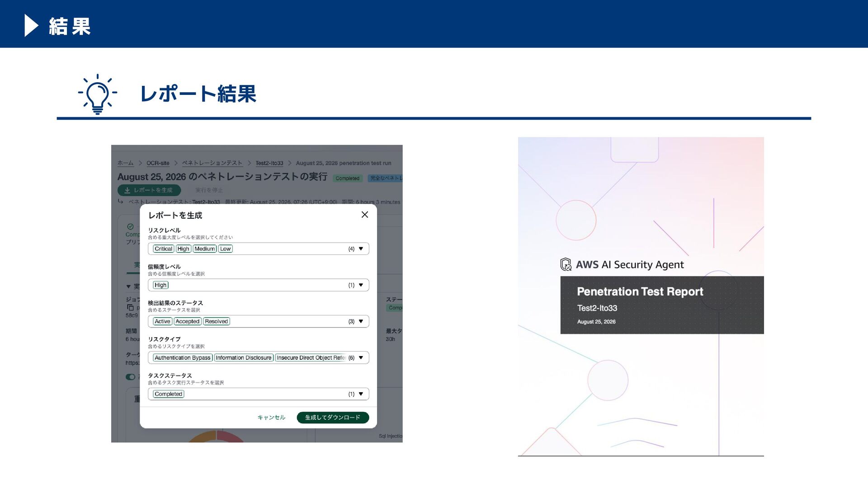Click the Authentication Bypass risk type tag
The width and height of the screenshot is (868, 488).
pyautogui.click(x=183, y=358)
